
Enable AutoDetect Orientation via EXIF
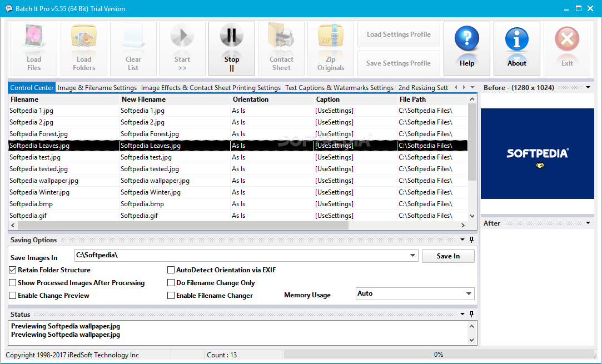pyautogui.click(x=171, y=270)
